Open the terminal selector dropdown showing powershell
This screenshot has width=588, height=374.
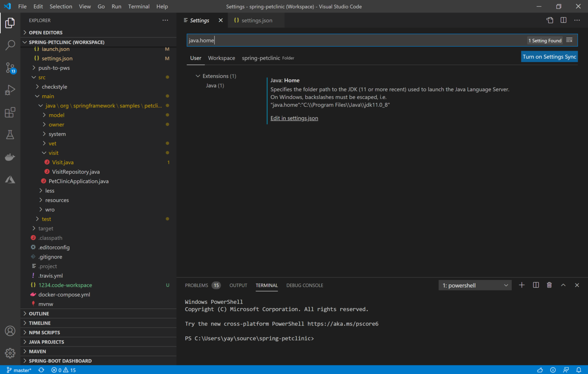475,285
